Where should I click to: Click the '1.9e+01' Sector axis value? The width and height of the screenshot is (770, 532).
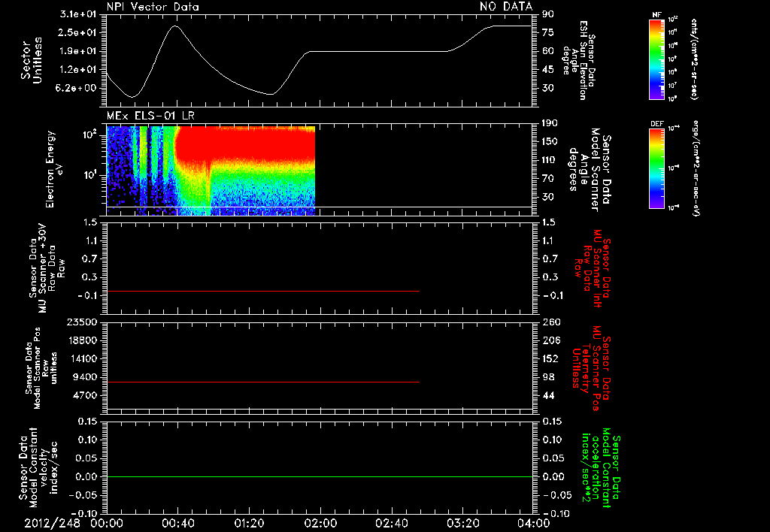78,51
